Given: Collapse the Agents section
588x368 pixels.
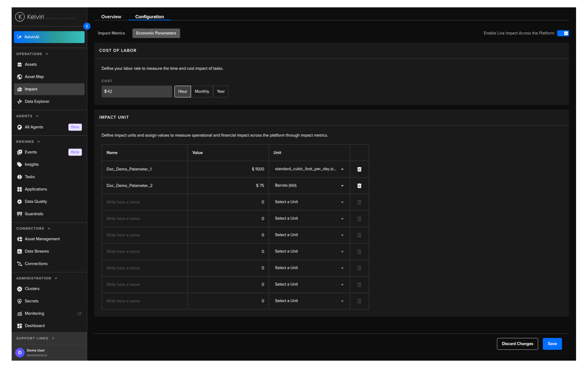Looking at the screenshot, I should click(28, 116).
